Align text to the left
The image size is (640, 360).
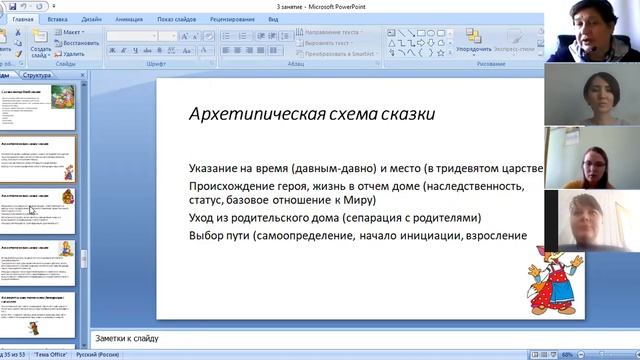(226, 51)
